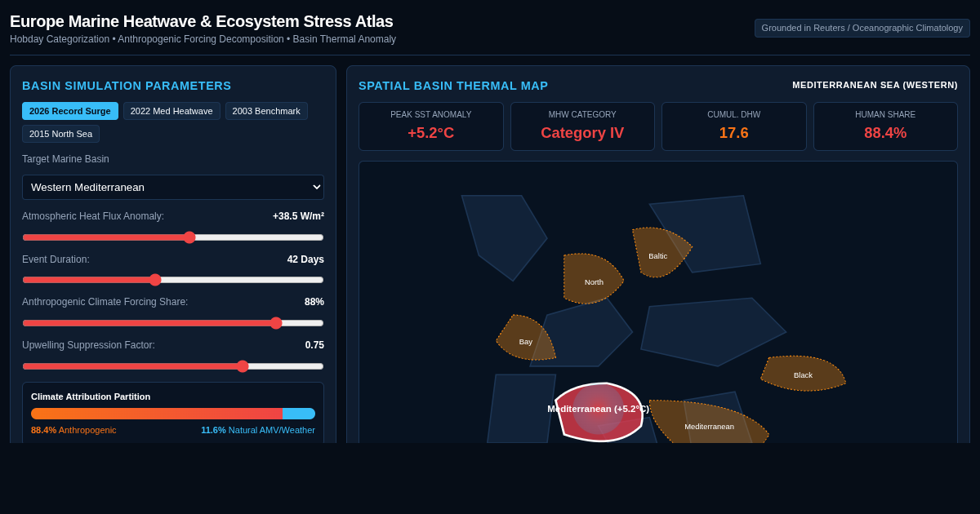Image resolution: width=980 pixels, height=514 pixels.
Task: Click the Baltic basin on the map
Action: pyautogui.click(x=659, y=253)
